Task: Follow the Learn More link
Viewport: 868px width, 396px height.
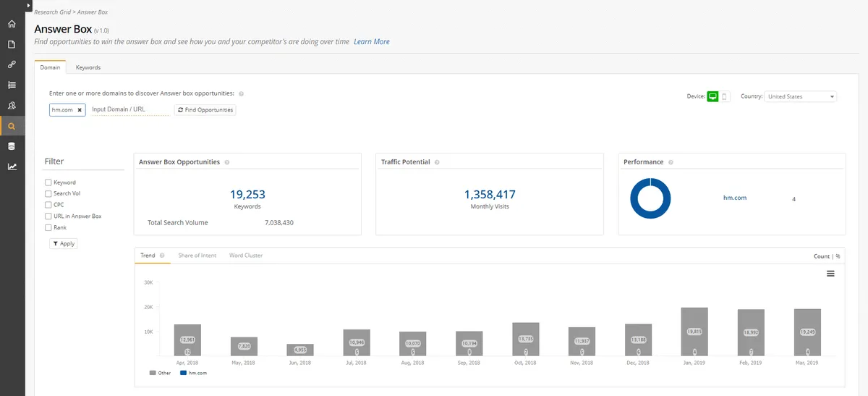Action: click(x=372, y=42)
